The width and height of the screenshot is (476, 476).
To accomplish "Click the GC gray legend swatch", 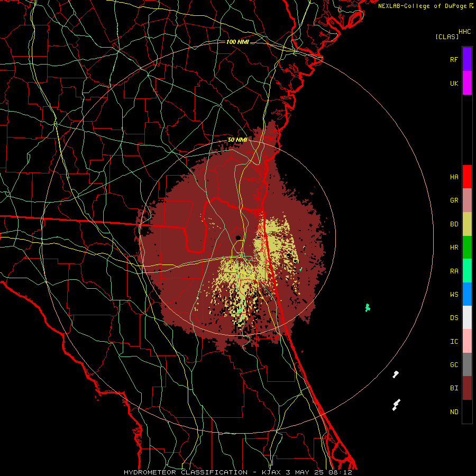I will tap(467, 364).
